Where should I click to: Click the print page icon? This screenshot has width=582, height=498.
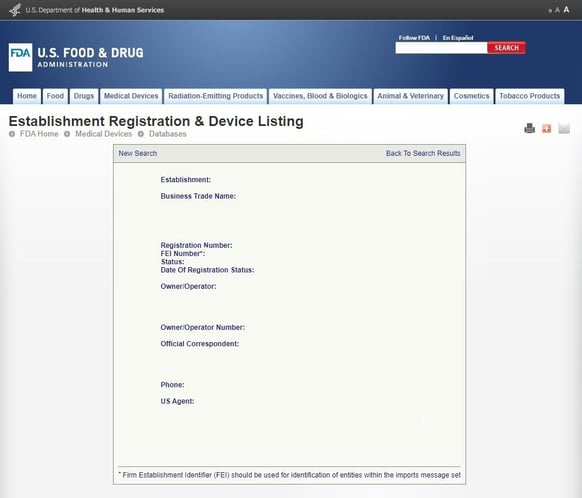click(529, 128)
